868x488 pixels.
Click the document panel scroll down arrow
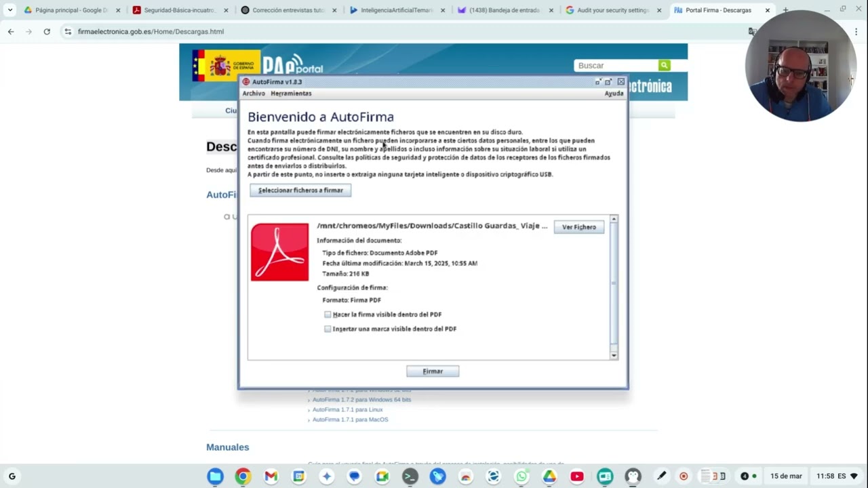(614, 355)
